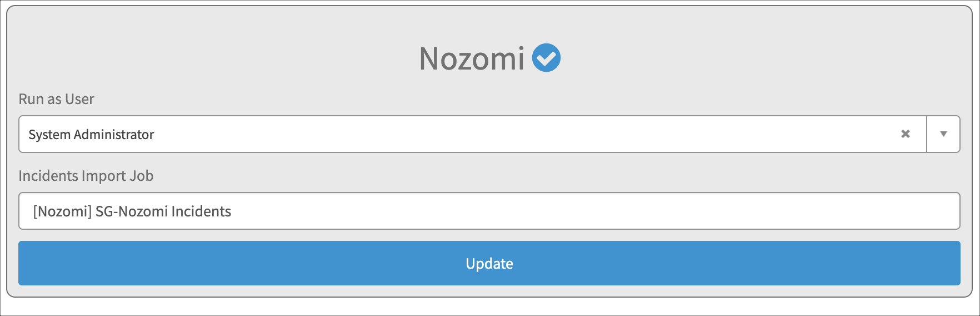Place cursor after the word Incidents in field
The height and width of the screenshot is (316, 980).
232,211
